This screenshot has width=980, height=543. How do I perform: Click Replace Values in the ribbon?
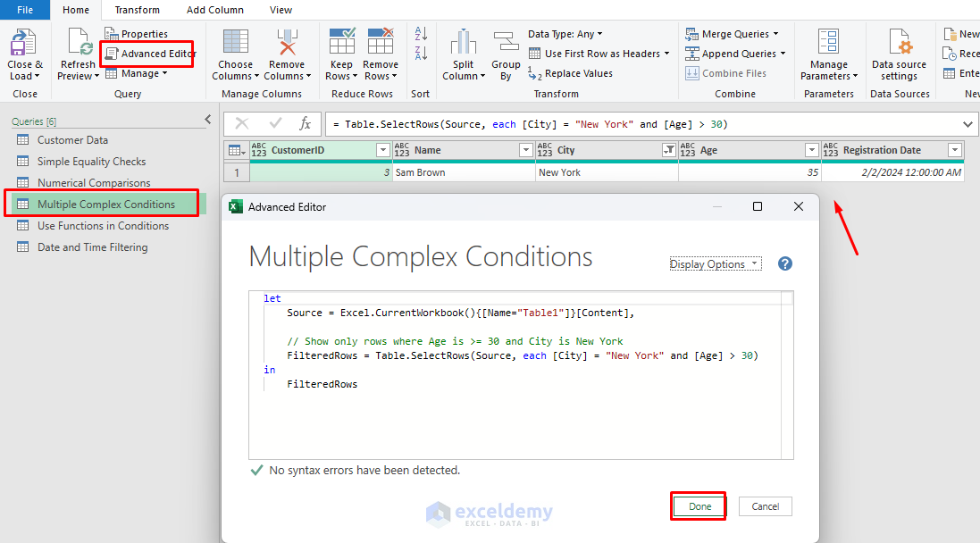(570, 74)
